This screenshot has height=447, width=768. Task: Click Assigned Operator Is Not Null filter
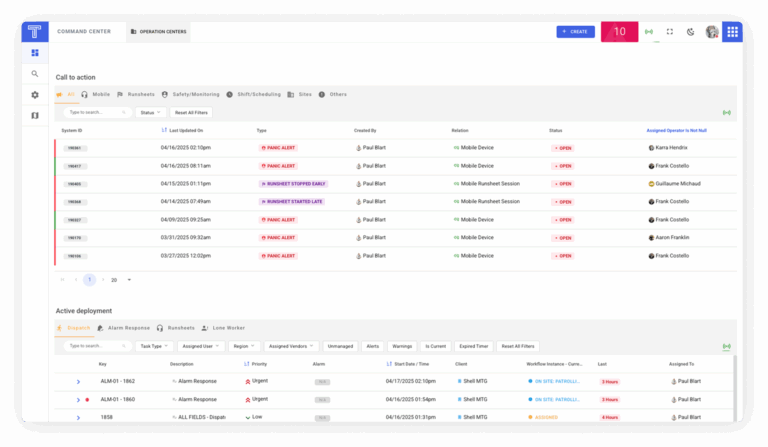coord(676,131)
